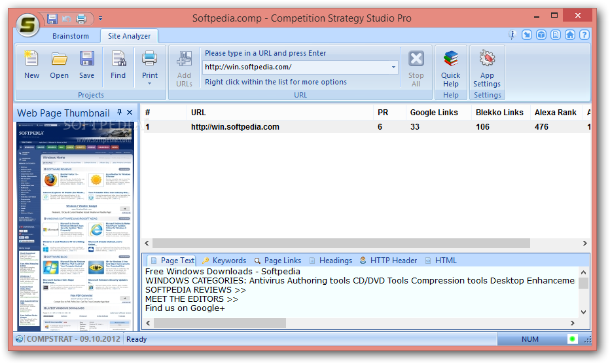The image size is (610, 364).
Task: Click the 'MEET THE EDITORS >>' text line
Action: pos(191,299)
